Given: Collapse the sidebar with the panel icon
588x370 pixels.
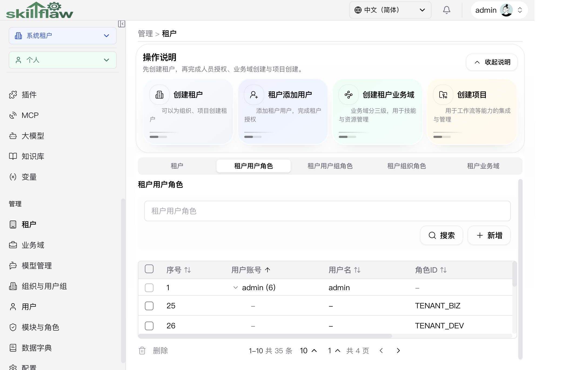Looking at the screenshot, I should click(x=122, y=24).
